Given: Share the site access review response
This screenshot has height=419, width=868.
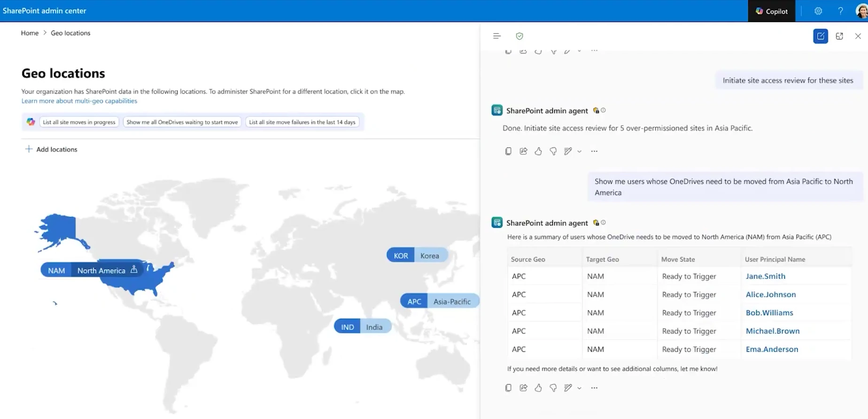Looking at the screenshot, I should 523,151.
